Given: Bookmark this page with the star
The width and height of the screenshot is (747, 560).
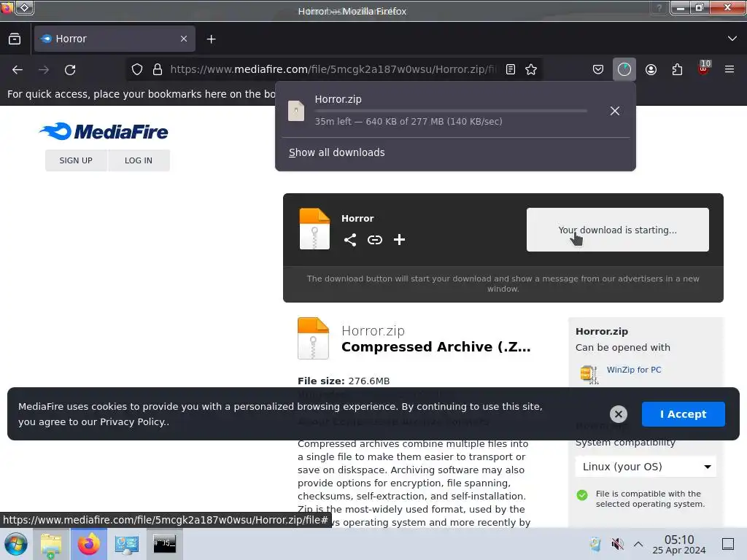Looking at the screenshot, I should 531,69.
